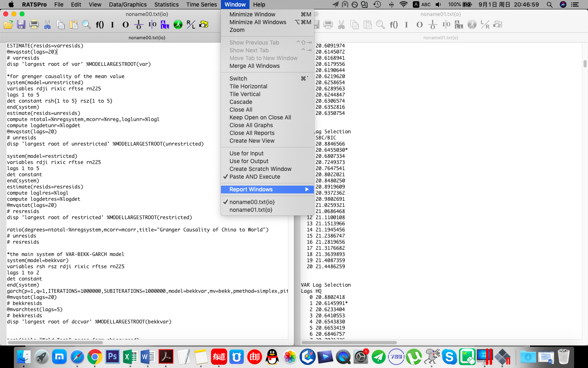Image resolution: width=588 pixels, height=368 pixels.
Task: Toggle Paste AND Execute option
Action: coord(254,177)
